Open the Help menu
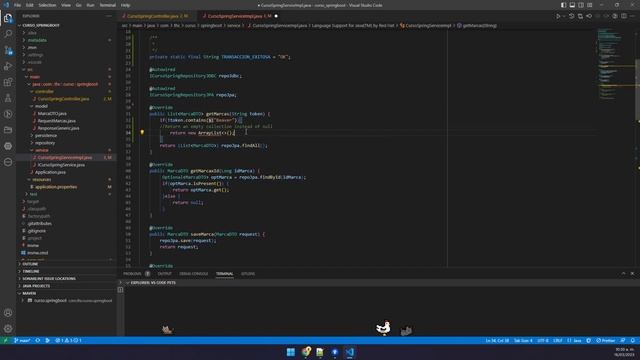This screenshot has width=640, height=360. pos(125,5)
